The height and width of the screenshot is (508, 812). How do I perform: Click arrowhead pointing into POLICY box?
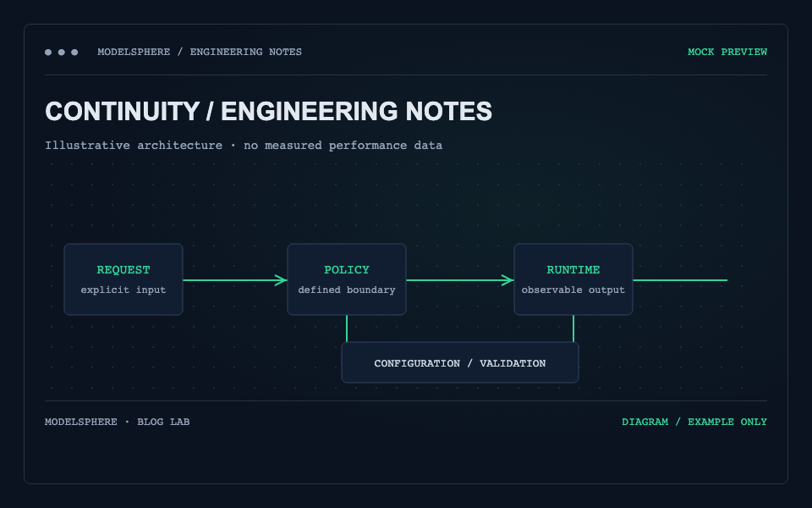(281, 280)
